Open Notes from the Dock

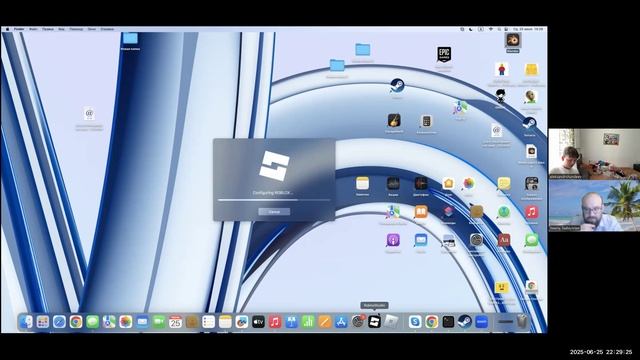[225, 322]
